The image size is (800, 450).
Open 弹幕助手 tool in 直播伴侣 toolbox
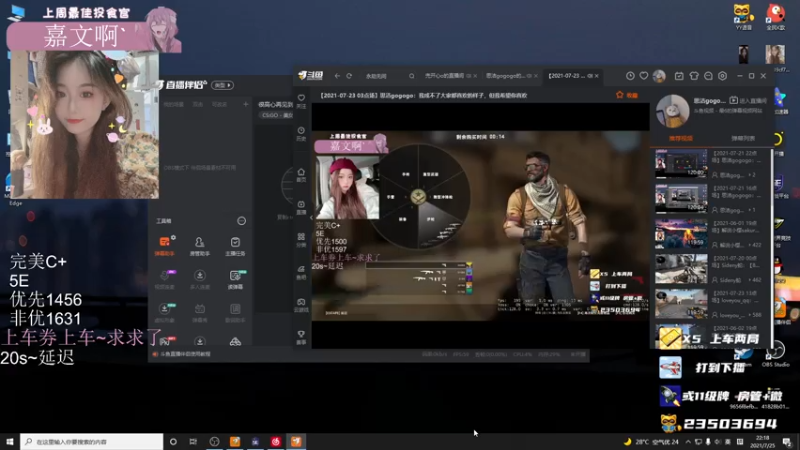pos(165,245)
